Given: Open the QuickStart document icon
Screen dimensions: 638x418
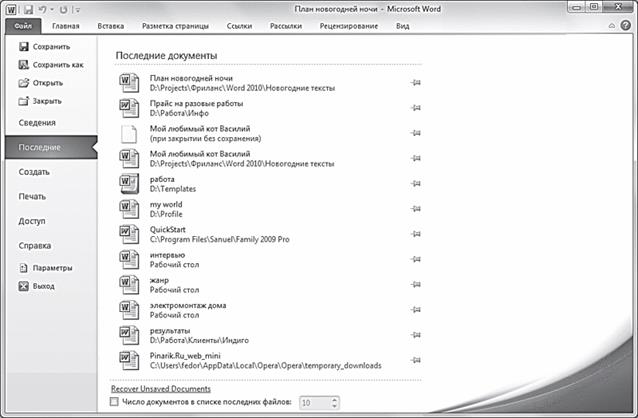Looking at the screenshot, I should (x=128, y=235).
